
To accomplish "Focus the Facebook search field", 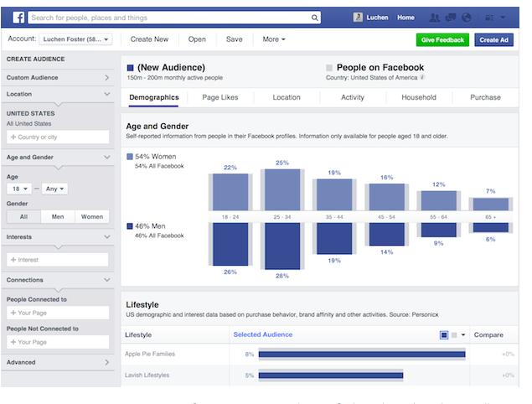I will (x=174, y=18).
